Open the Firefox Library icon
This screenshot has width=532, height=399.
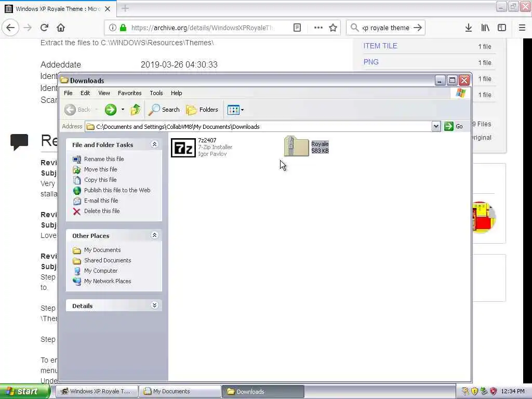485,28
